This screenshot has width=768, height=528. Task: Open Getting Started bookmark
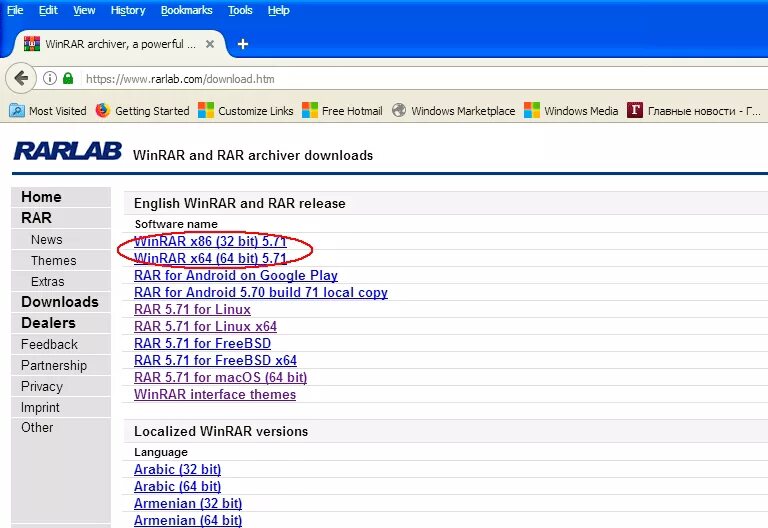[x=142, y=111]
